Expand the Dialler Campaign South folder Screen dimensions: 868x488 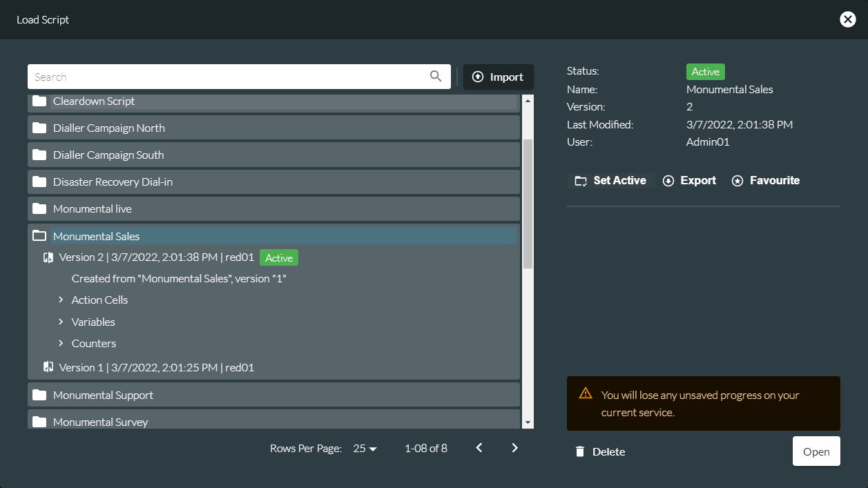(273, 155)
